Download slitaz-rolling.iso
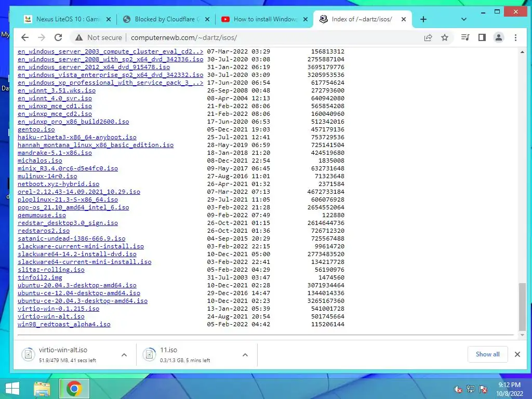This screenshot has height=399, width=532. click(51, 270)
